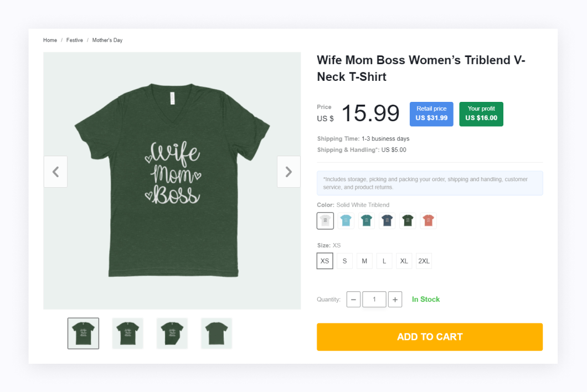Pick size XL option
This screenshot has width=587, height=392.
tap(404, 261)
